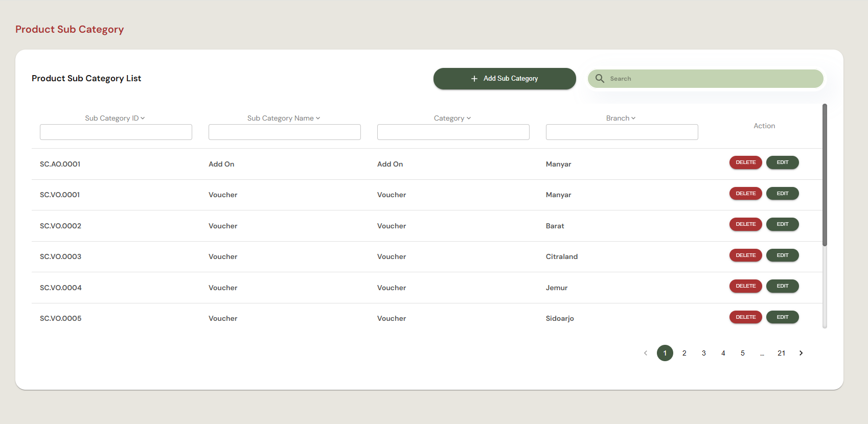Screen dimensions: 868x424
Task: Delete the SC.VO.0003 Citraland row
Action: tap(746, 255)
